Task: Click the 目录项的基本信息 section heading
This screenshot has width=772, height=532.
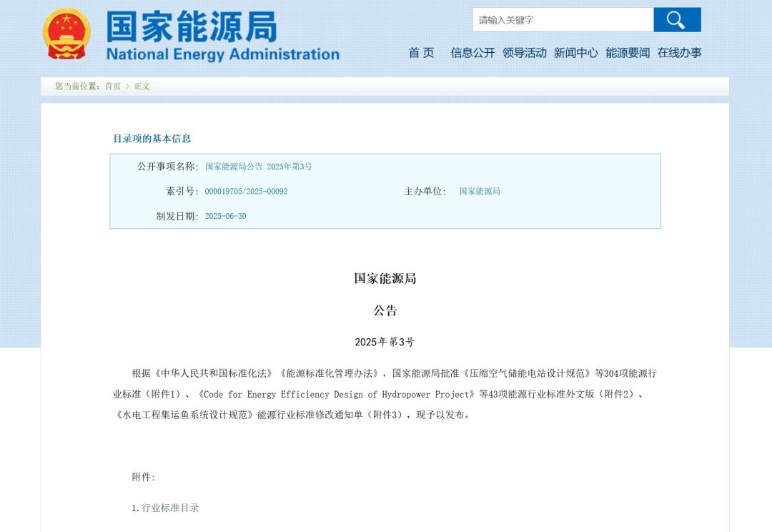Action: click(152, 139)
